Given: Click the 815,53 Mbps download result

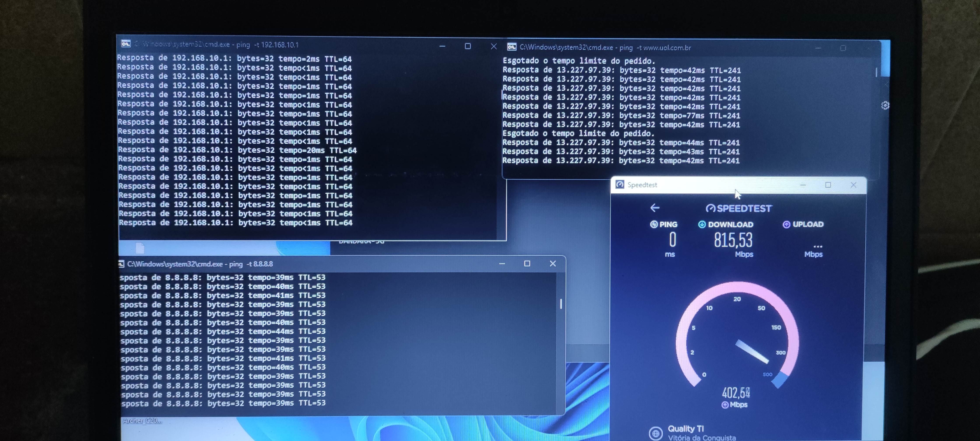Looking at the screenshot, I should [733, 240].
